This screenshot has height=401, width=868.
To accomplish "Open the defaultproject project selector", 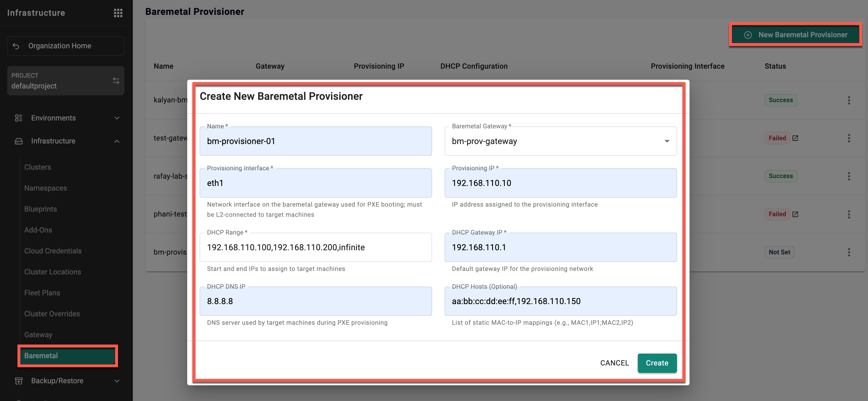I will click(x=66, y=81).
